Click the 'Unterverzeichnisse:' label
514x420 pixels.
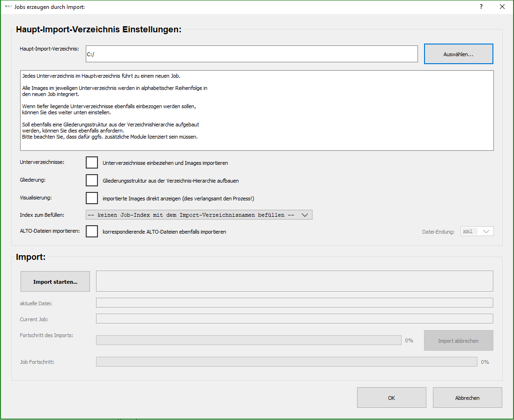[42, 162]
